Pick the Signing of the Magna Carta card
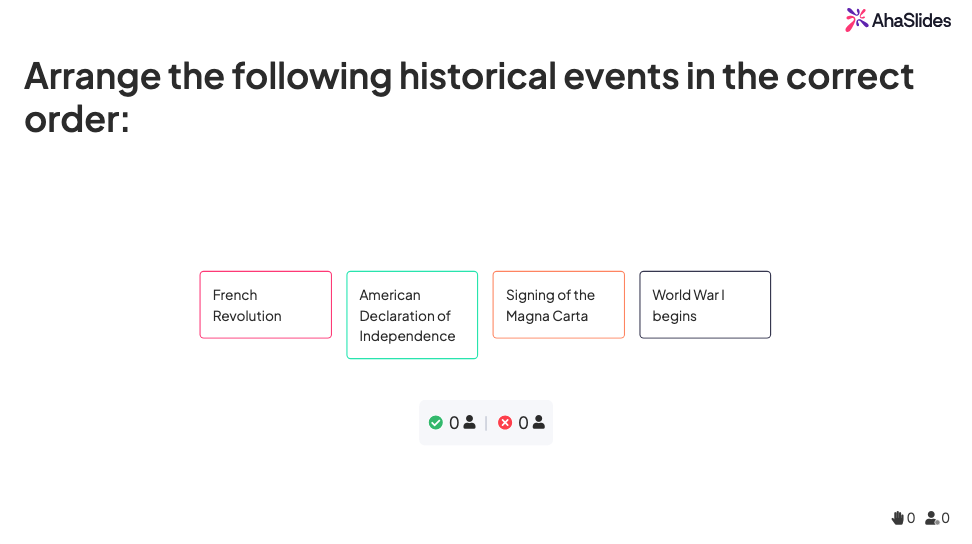Image resolution: width=972 pixels, height=544 pixels. (x=558, y=305)
